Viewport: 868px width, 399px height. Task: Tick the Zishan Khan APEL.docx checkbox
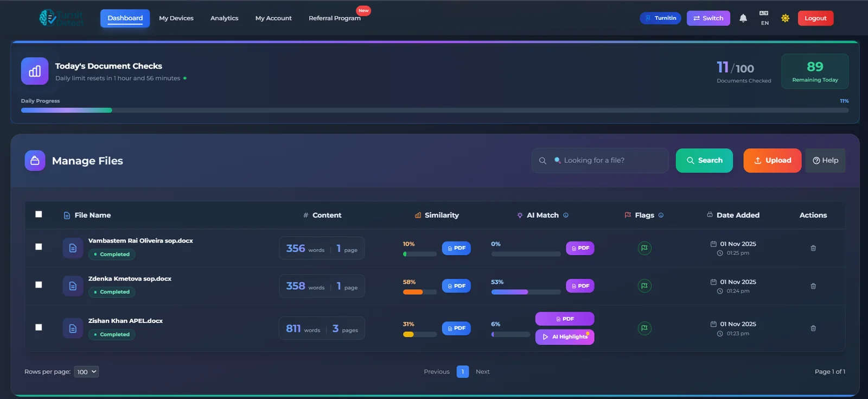tap(39, 327)
